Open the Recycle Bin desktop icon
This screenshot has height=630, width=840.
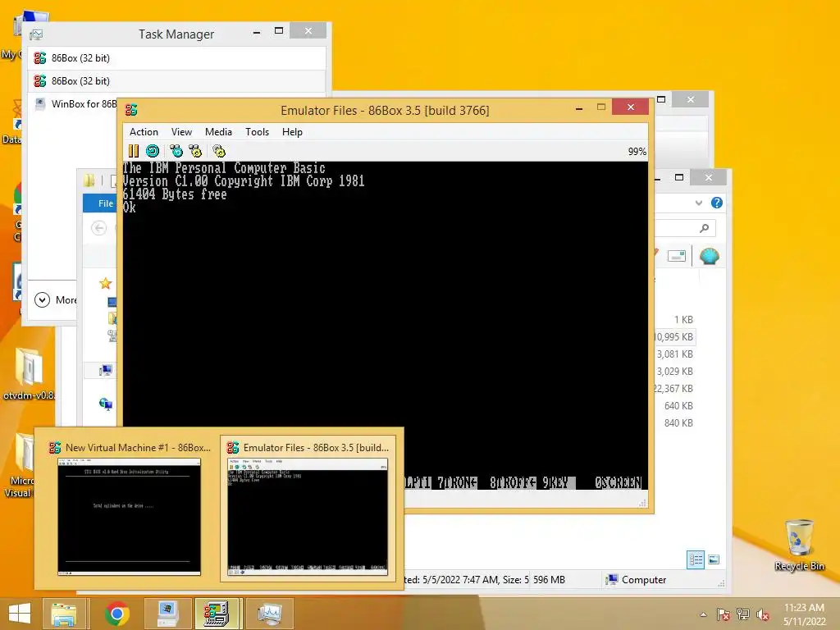click(799, 546)
